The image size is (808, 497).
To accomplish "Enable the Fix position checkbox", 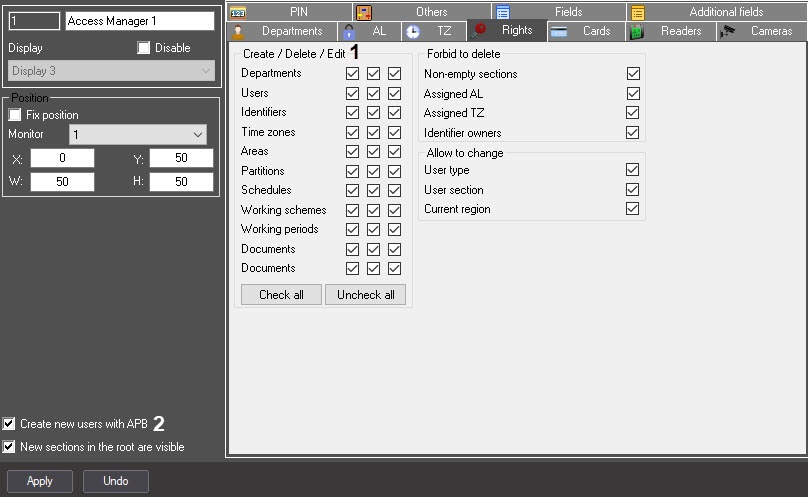I will (15, 114).
